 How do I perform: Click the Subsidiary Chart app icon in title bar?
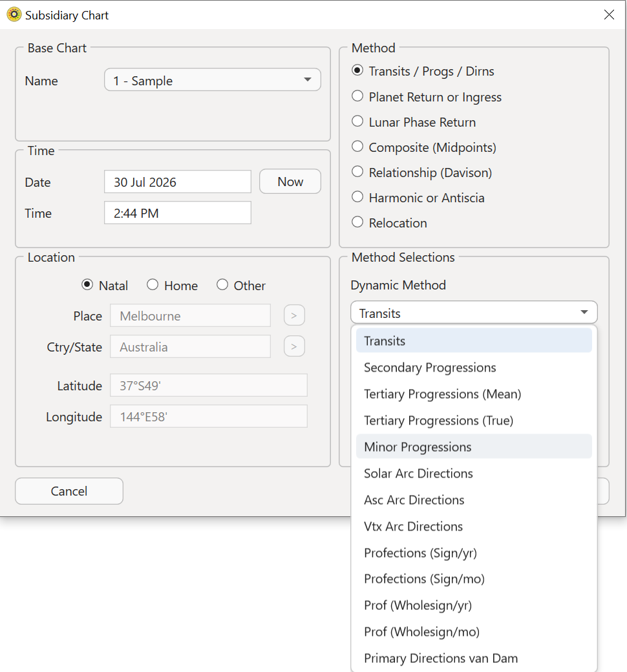pyautogui.click(x=14, y=15)
